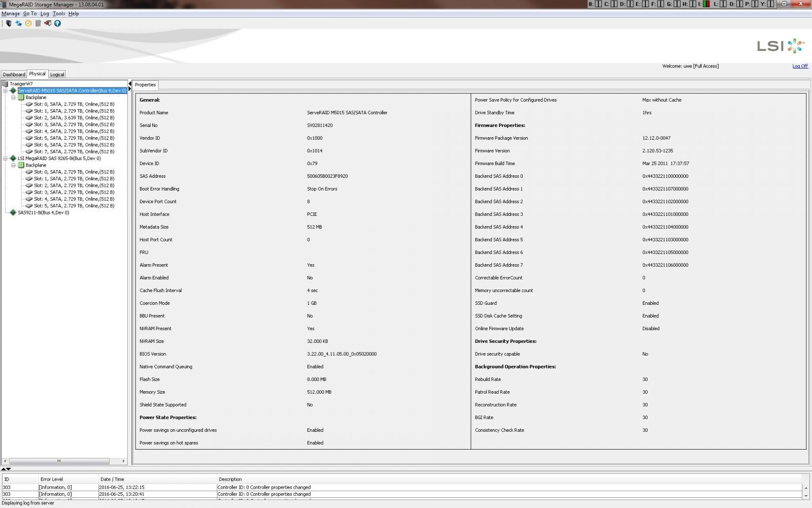Click the MegaRAID Storage Manager title bar icon
Screen dimensions: 812x508
coord(4,4)
